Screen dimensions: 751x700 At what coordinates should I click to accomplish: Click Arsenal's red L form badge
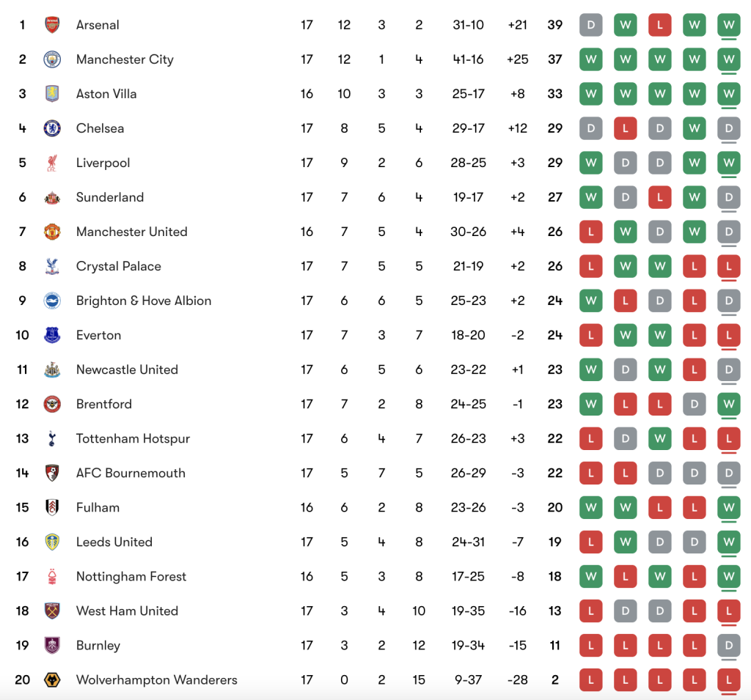(x=660, y=25)
